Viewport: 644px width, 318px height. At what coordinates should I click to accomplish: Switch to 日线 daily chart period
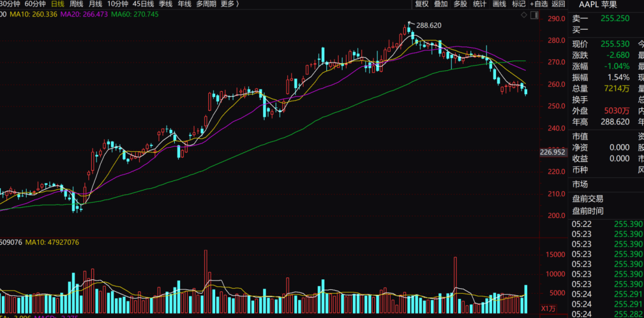57,4
